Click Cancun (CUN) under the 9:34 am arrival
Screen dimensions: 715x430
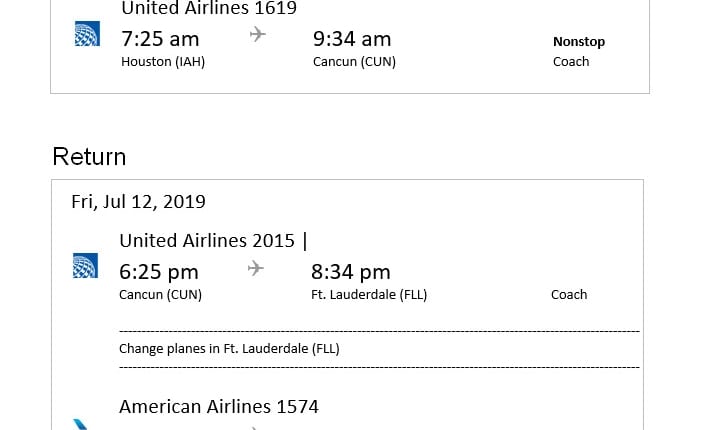(354, 62)
